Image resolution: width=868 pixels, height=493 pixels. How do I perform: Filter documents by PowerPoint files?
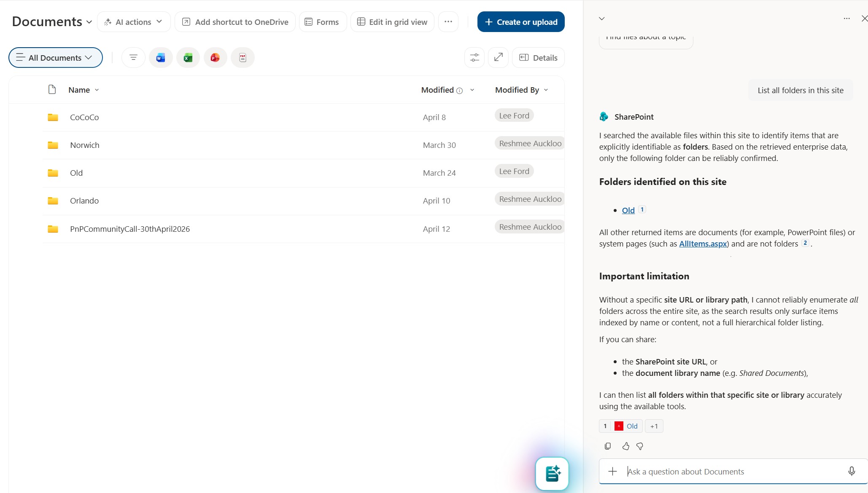pos(215,57)
